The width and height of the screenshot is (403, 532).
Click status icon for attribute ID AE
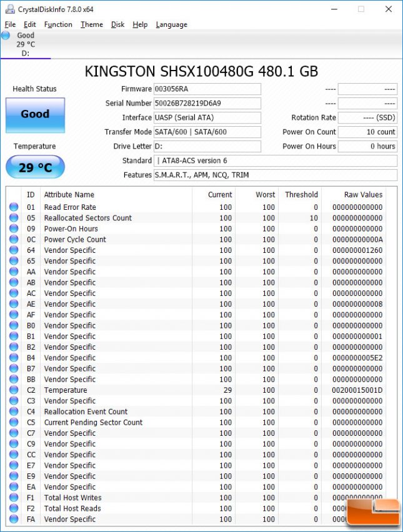(x=14, y=303)
